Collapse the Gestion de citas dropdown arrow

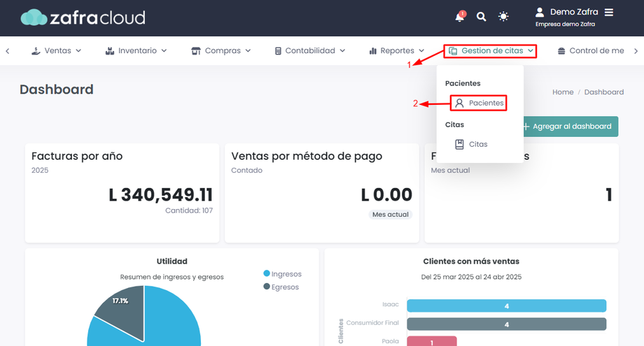[531, 51]
